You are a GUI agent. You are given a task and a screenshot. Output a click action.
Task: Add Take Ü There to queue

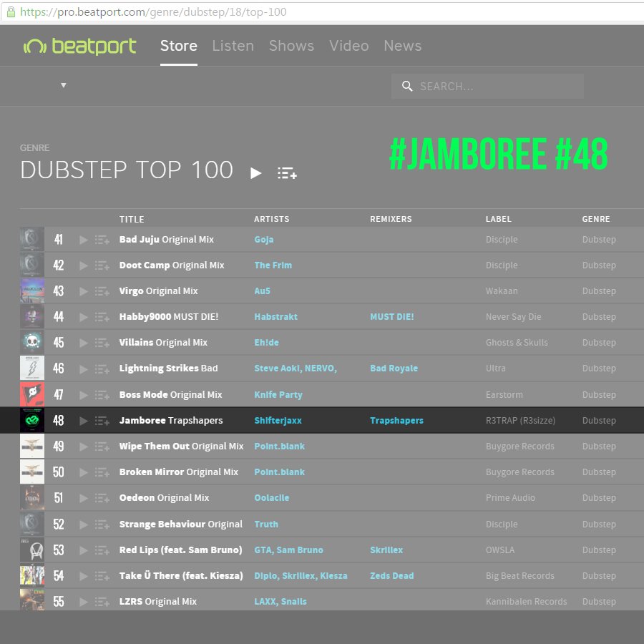(102, 576)
